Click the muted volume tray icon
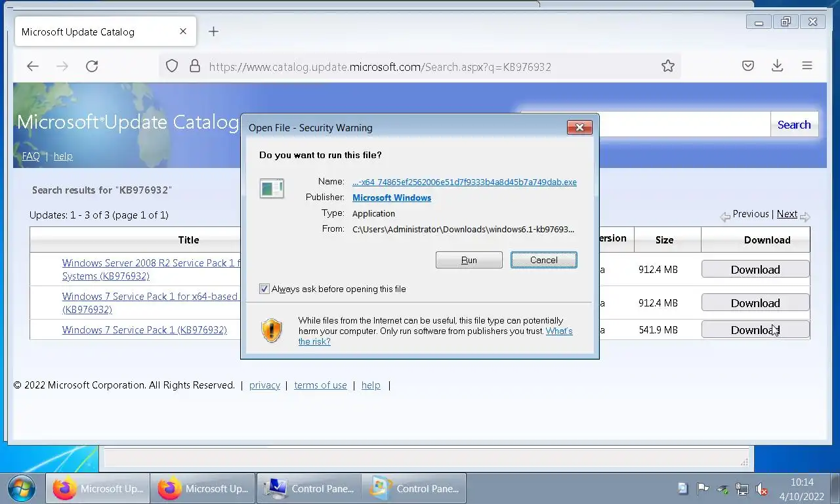 click(762, 488)
